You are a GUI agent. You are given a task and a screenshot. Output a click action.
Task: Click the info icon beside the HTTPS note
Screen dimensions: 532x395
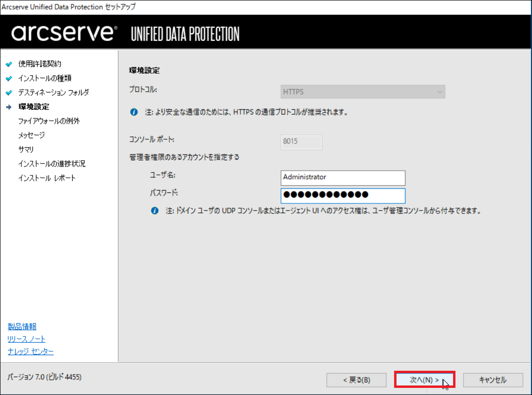(134, 112)
